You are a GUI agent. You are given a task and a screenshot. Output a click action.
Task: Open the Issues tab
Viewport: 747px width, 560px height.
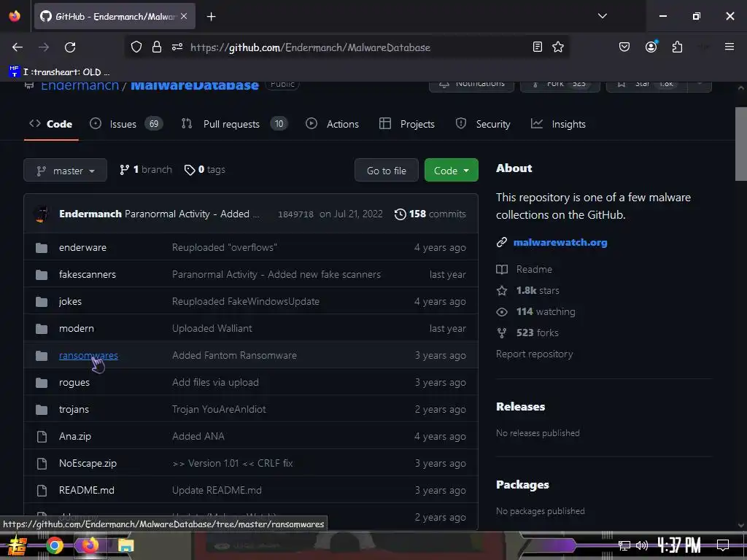[126, 124]
